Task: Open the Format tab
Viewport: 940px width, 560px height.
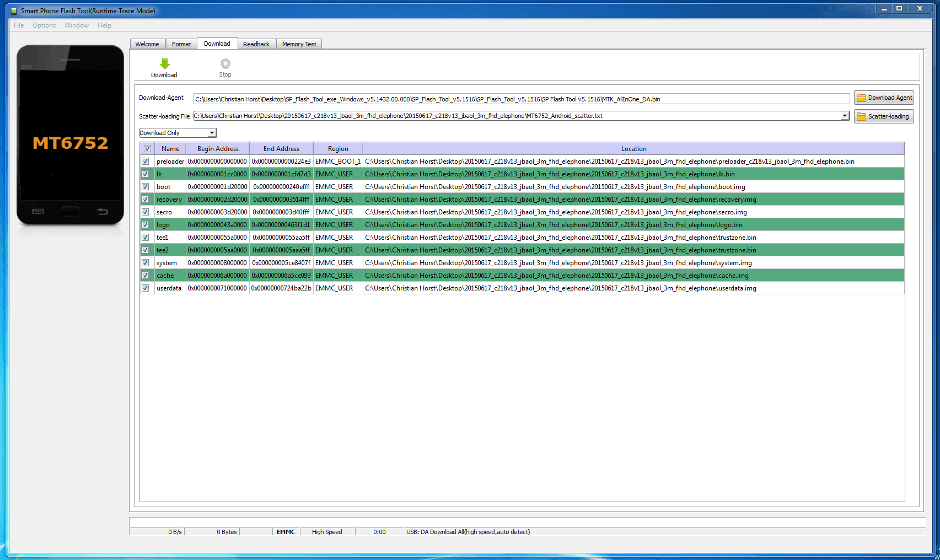Action: pos(181,44)
